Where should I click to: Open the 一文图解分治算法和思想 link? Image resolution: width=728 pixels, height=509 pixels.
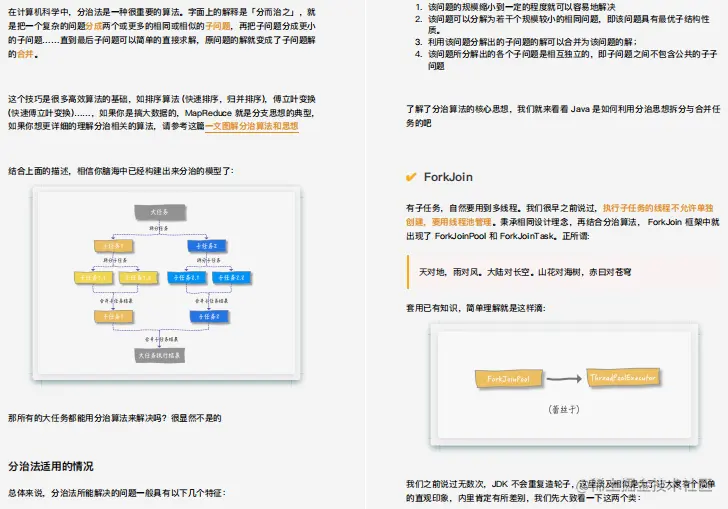pyautogui.click(x=252, y=126)
